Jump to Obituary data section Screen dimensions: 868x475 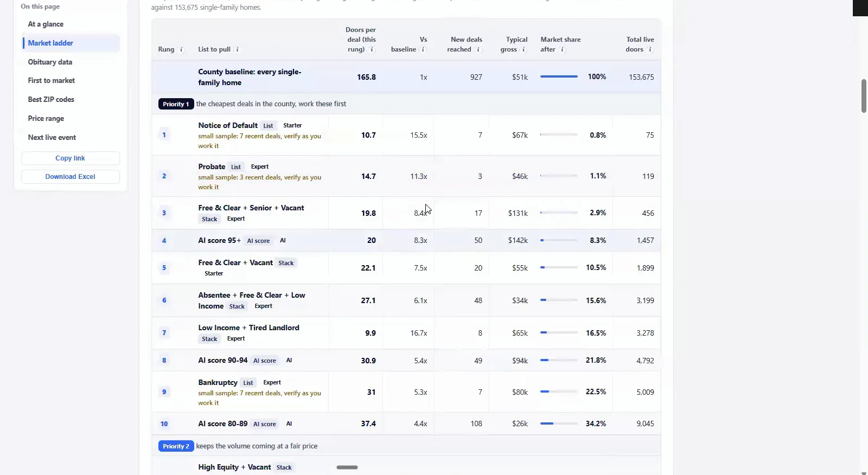point(50,62)
